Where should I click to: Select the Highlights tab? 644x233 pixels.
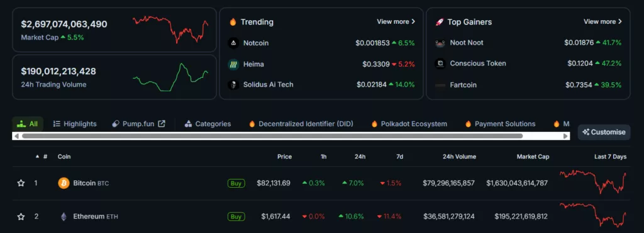(75, 124)
